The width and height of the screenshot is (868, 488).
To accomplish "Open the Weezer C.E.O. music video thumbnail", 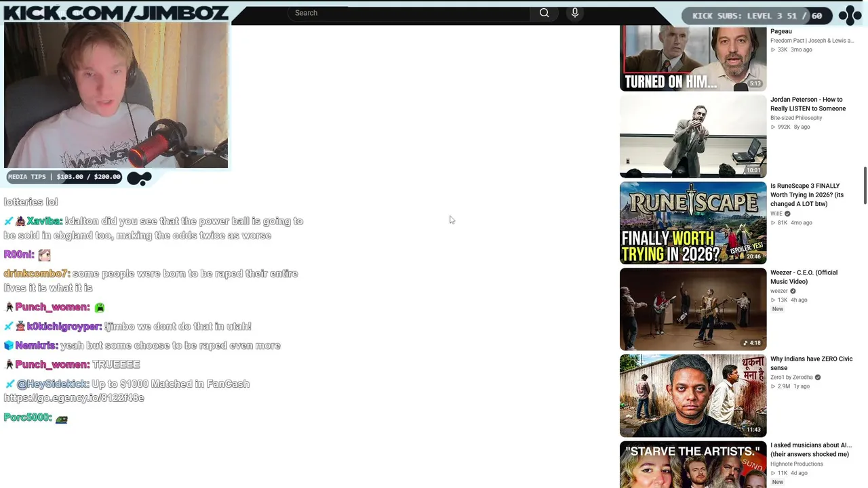I will pos(693,310).
